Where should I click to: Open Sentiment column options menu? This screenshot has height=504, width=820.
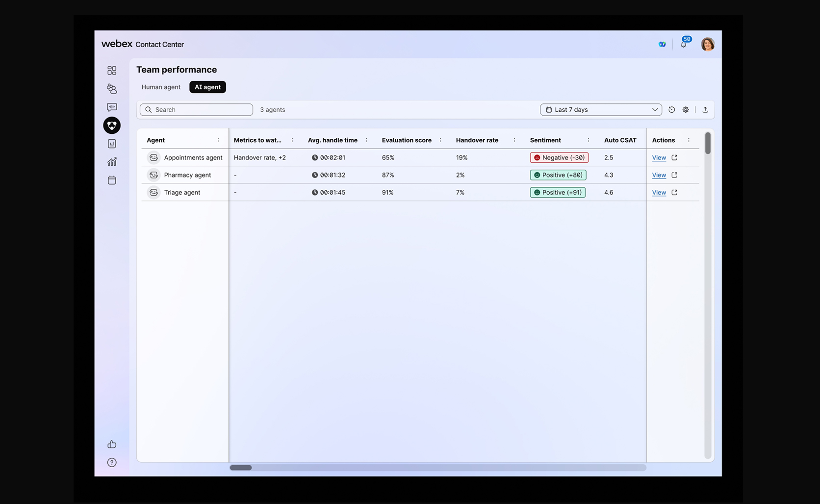[x=589, y=140]
